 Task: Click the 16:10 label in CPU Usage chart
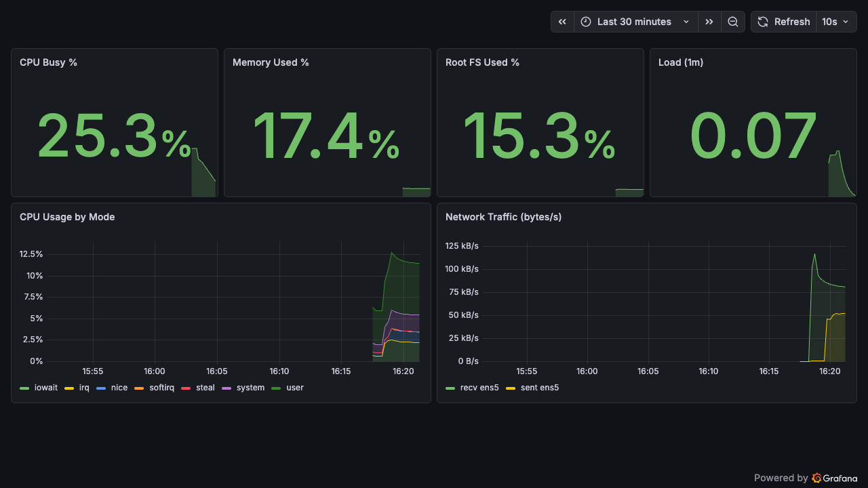[x=279, y=371]
